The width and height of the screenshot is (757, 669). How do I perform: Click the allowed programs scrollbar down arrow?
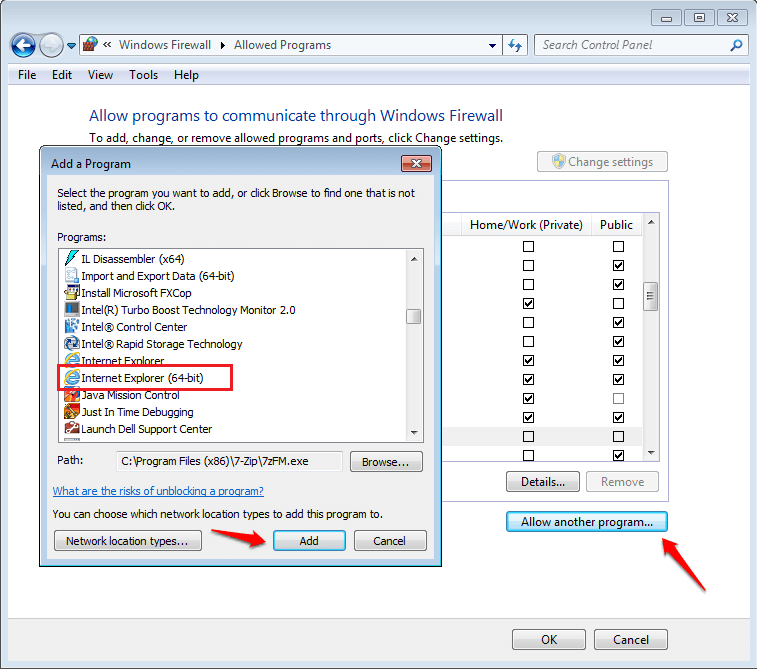click(651, 453)
